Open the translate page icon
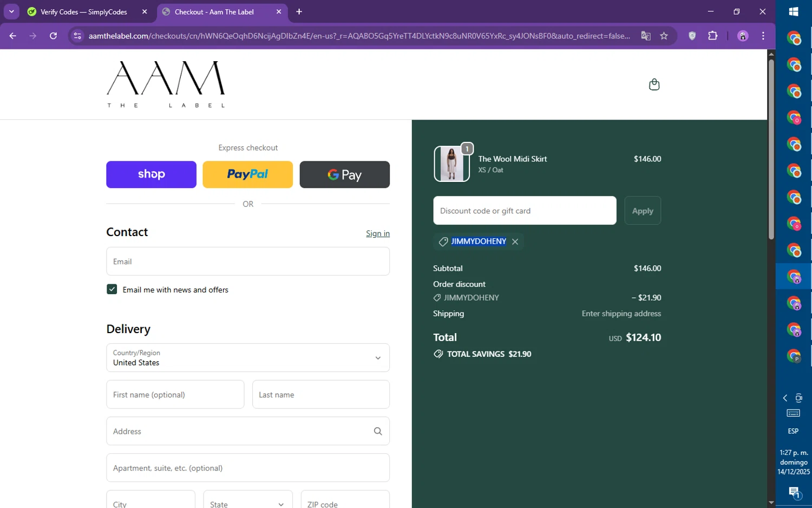The image size is (812, 508). [x=645, y=36]
